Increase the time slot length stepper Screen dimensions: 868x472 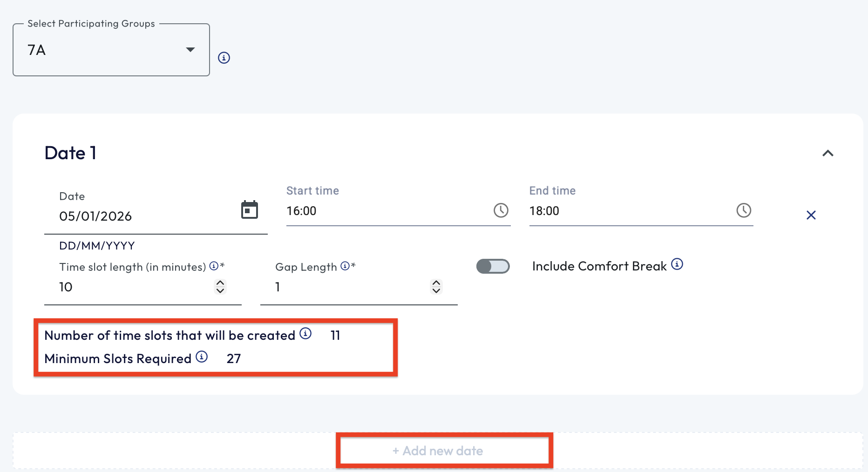[x=220, y=283]
